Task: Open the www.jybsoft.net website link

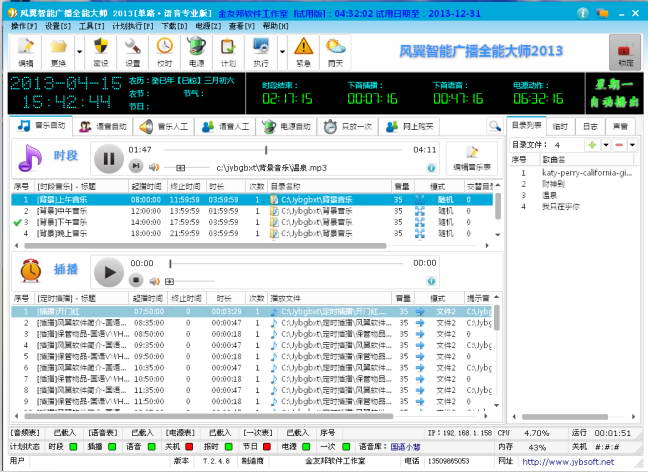Action: (568, 462)
